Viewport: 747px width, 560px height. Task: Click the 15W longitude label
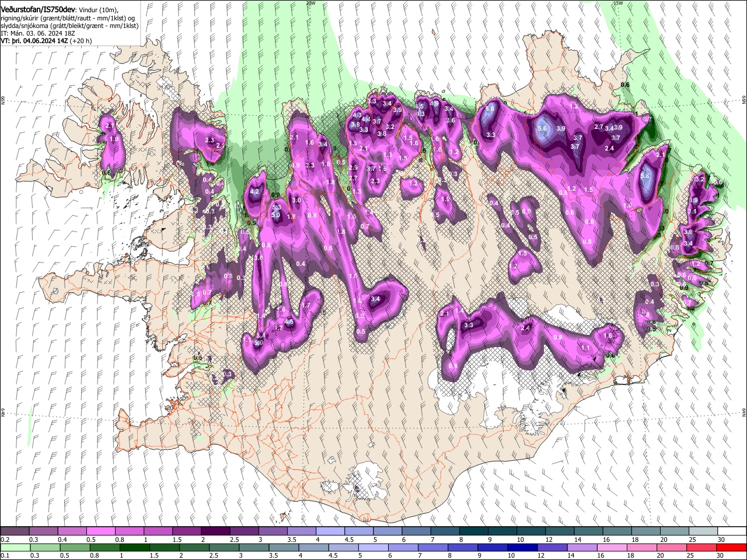(618, 3)
